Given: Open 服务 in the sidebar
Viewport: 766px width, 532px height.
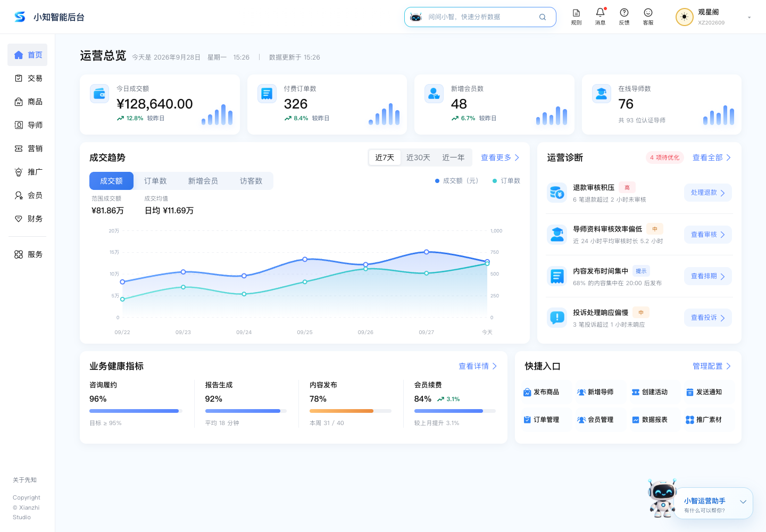Looking at the screenshot, I should (x=28, y=254).
